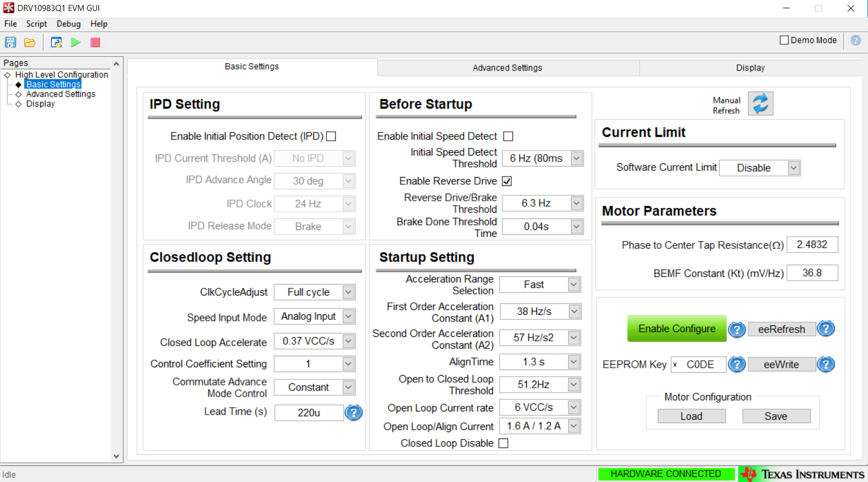The height and width of the screenshot is (482, 868).
Task: Open the Debug menu
Action: click(68, 24)
